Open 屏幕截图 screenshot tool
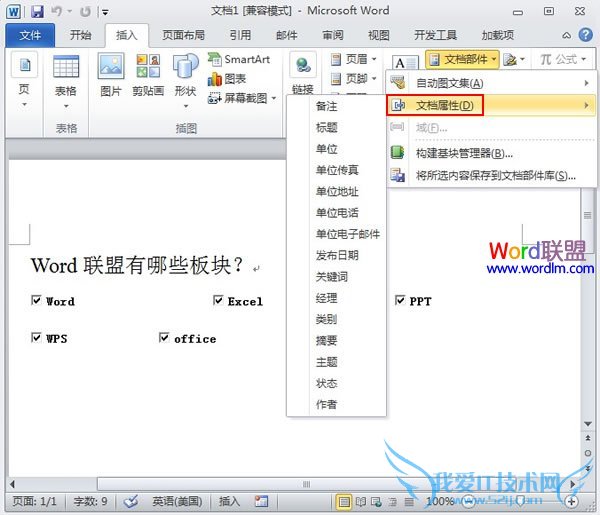This screenshot has width=600, height=515. click(x=238, y=98)
